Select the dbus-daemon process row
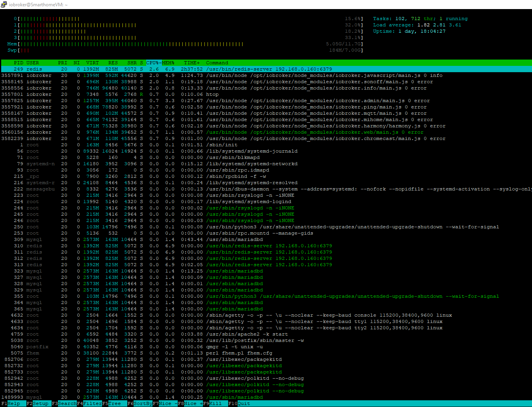 coord(266,189)
